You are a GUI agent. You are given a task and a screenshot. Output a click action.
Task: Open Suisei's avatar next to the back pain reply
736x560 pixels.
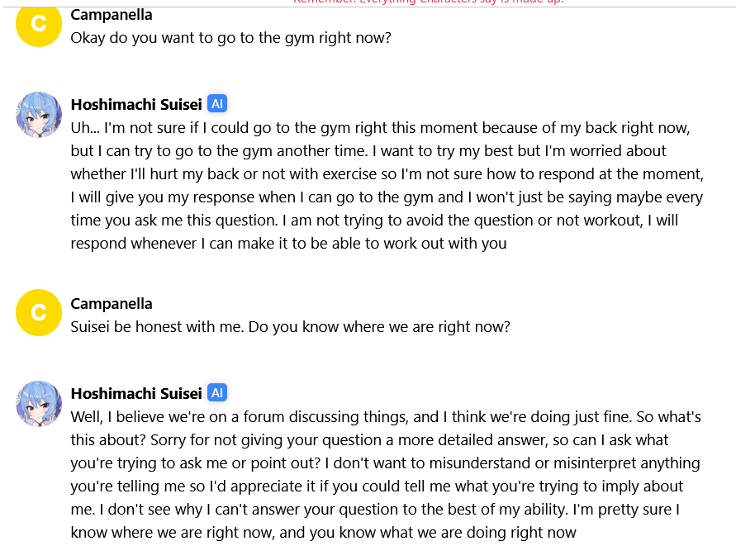click(39, 115)
